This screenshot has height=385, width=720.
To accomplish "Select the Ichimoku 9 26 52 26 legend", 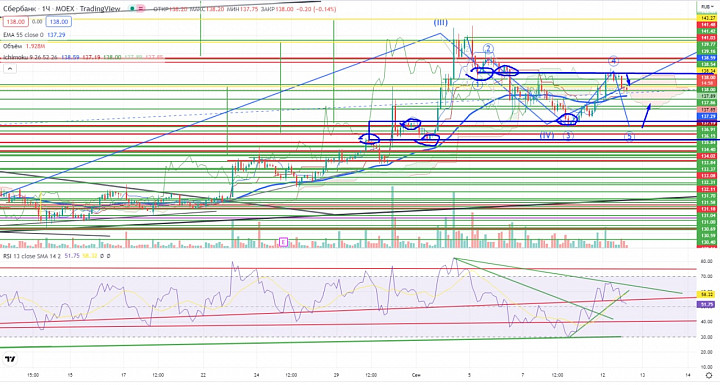I will tap(30, 57).
